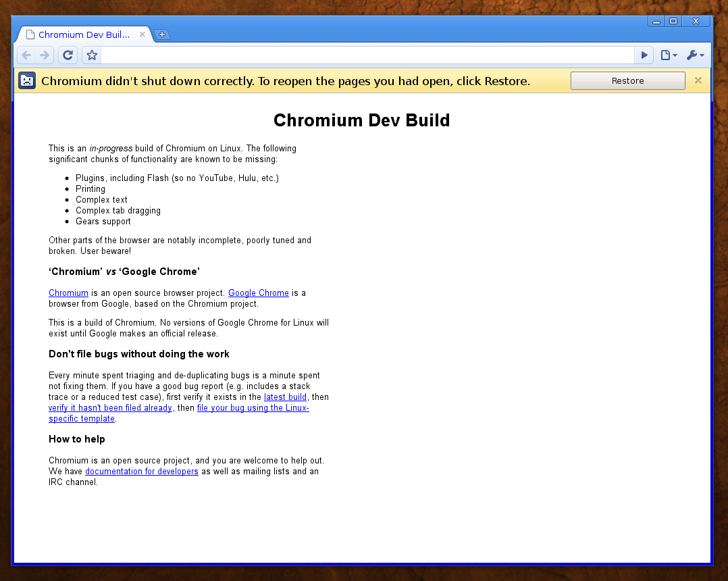Click the 'Gears support' list item
728x581 pixels.
tap(103, 222)
